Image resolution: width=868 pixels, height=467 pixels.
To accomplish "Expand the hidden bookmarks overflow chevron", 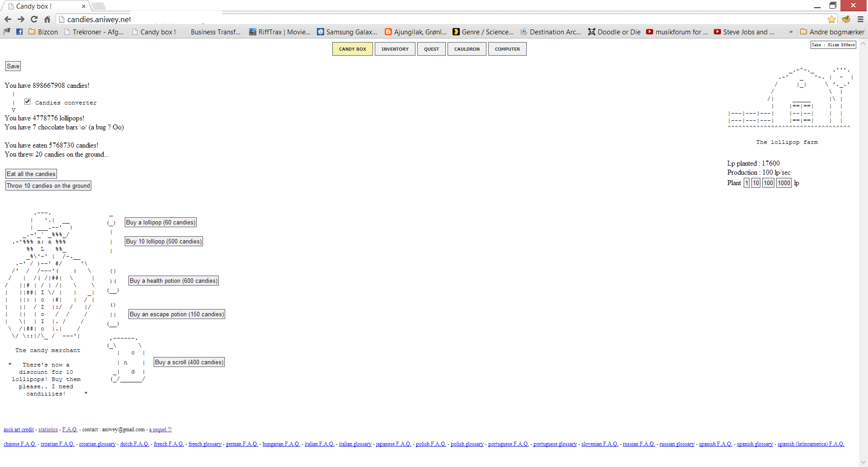I will [x=791, y=32].
